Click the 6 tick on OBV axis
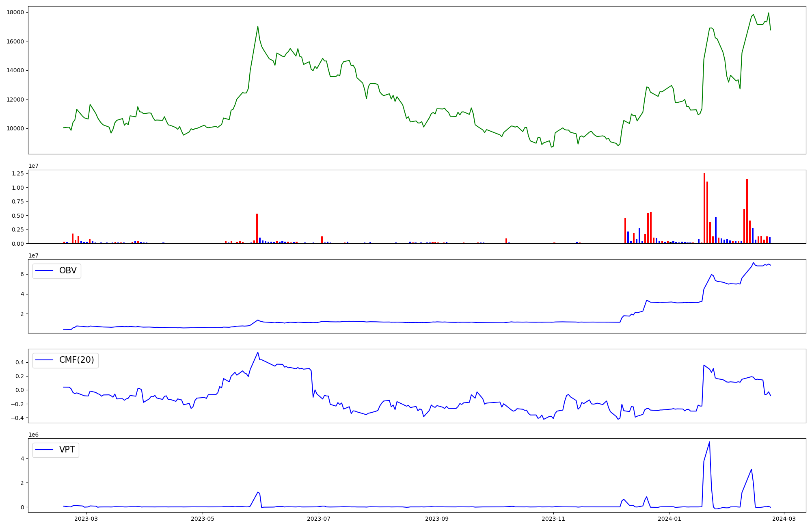 [x=23, y=274]
